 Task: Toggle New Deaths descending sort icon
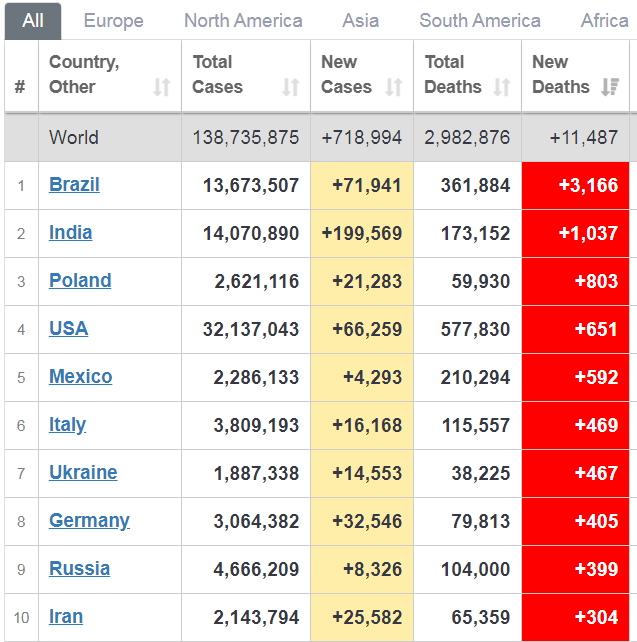(610, 88)
